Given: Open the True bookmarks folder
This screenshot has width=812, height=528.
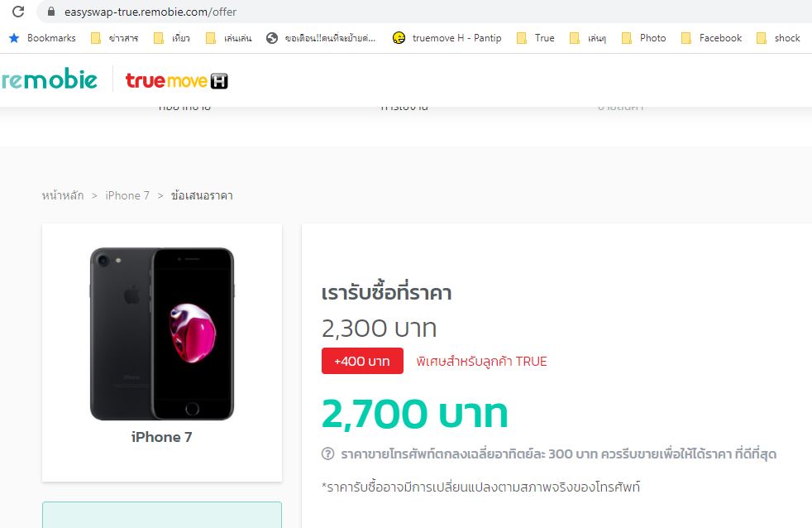Looking at the screenshot, I should point(536,38).
